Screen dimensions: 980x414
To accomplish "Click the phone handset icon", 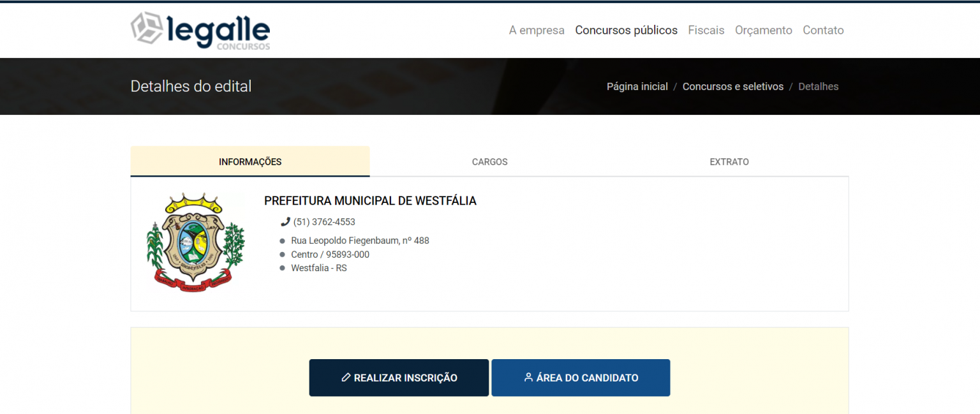I will pos(285,222).
